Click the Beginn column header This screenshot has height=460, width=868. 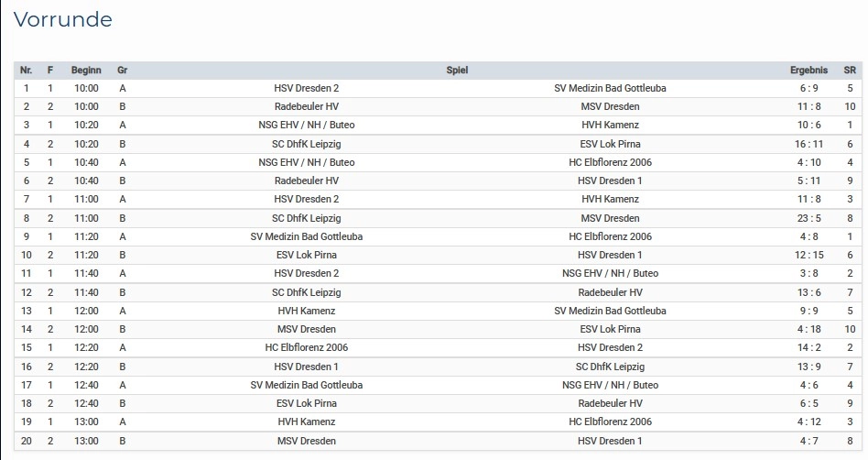click(x=86, y=71)
